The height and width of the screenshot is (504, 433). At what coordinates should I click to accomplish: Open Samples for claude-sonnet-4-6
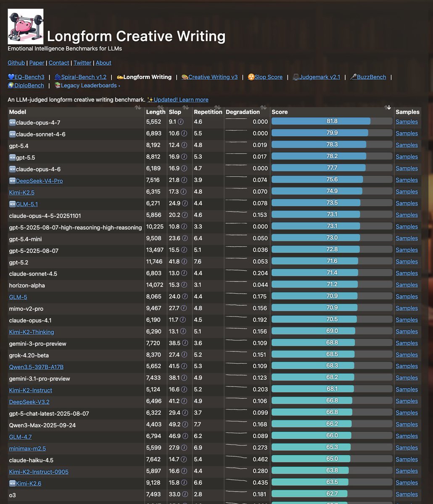click(x=407, y=134)
